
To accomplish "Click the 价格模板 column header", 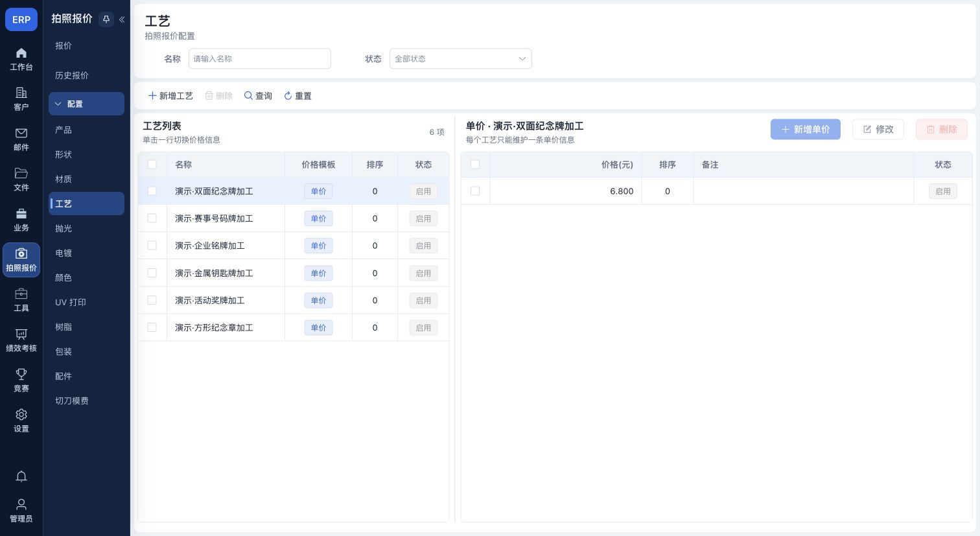I will click(x=318, y=165).
